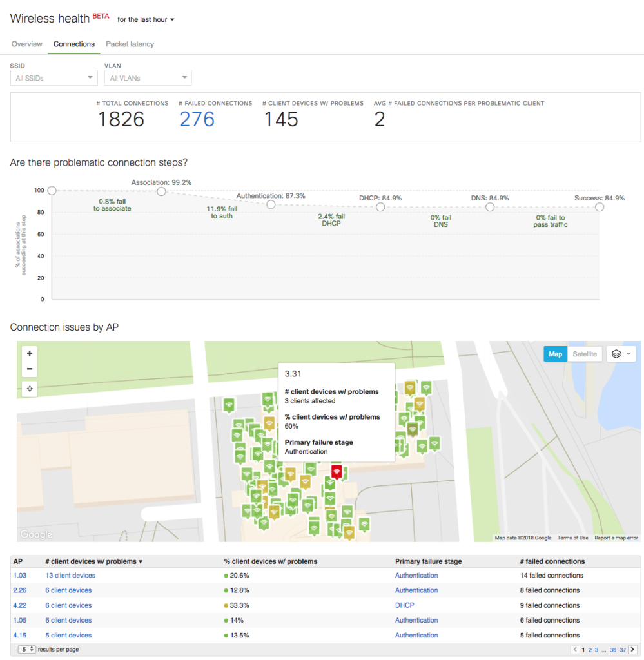This screenshot has width=644, height=660.
Task: Select the Map view toggle
Action: click(555, 354)
